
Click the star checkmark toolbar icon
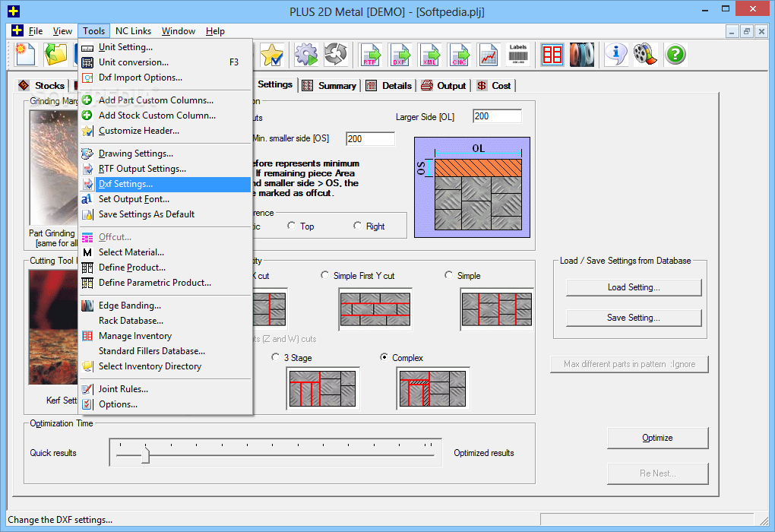[271, 55]
